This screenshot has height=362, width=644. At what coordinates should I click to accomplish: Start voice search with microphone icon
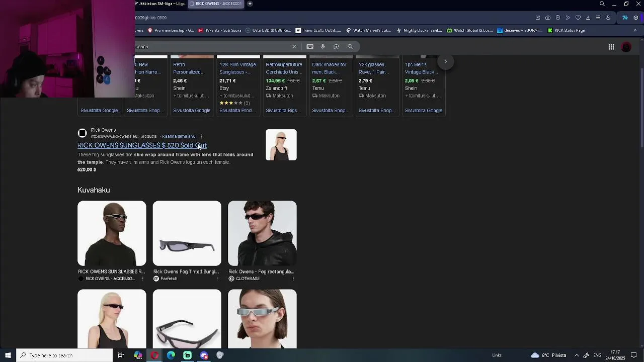click(323, 47)
